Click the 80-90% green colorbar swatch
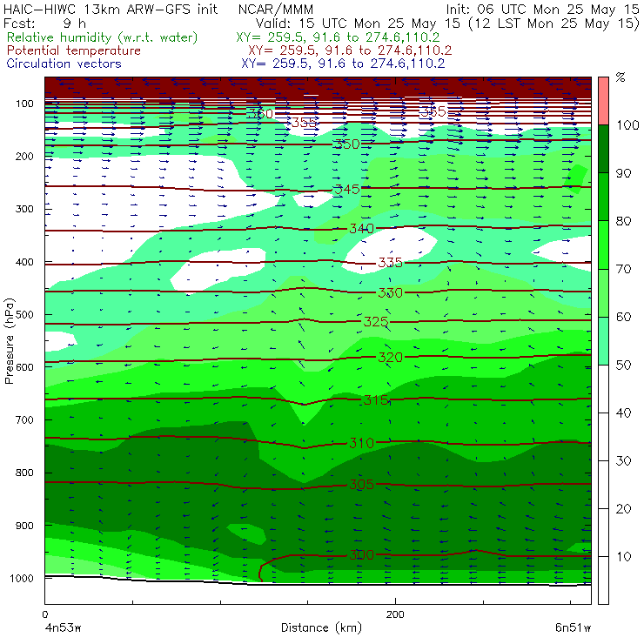 pos(603,197)
